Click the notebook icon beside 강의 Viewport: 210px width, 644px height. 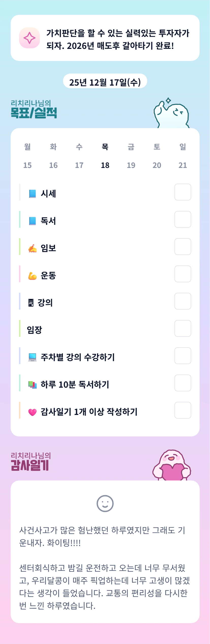click(x=31, y=303)
